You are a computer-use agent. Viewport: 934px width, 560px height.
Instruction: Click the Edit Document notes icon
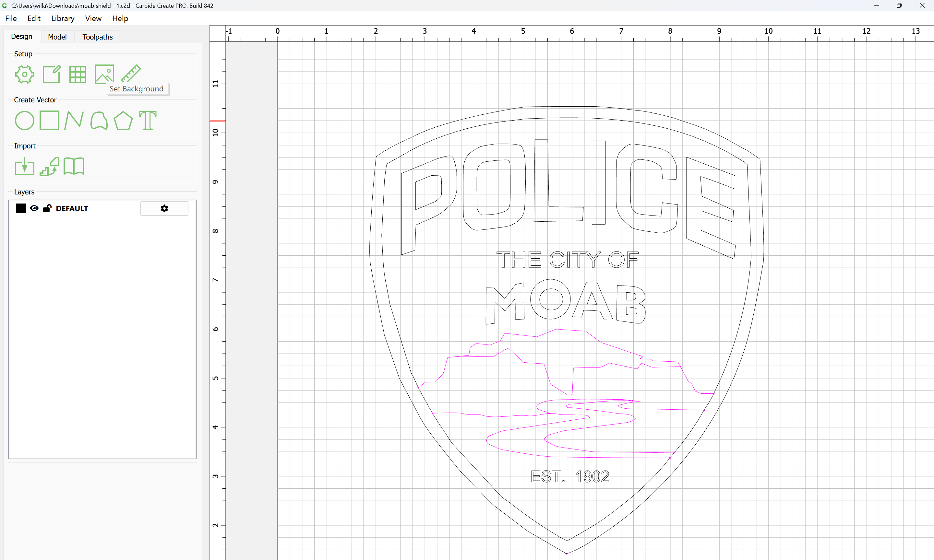click(x=51, y=74)
